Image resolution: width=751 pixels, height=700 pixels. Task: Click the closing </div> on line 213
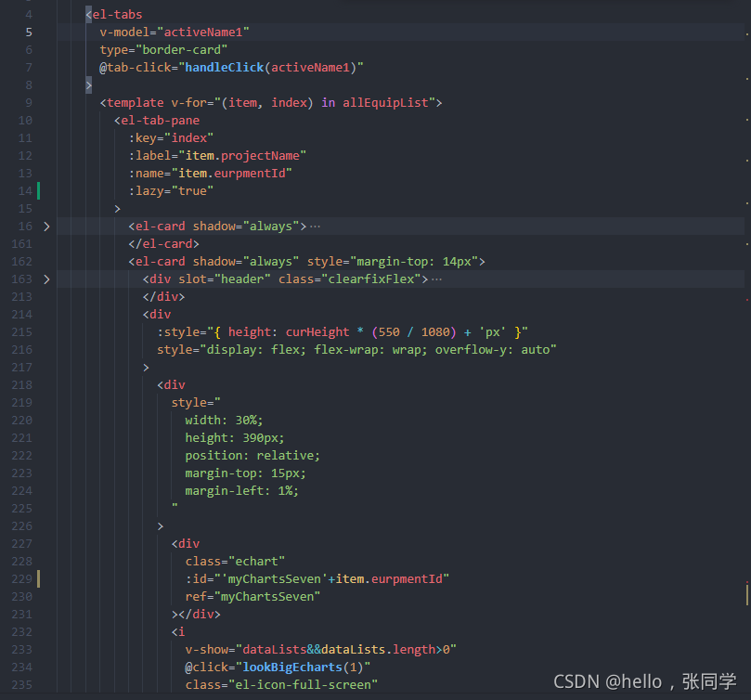pos(163,297)
